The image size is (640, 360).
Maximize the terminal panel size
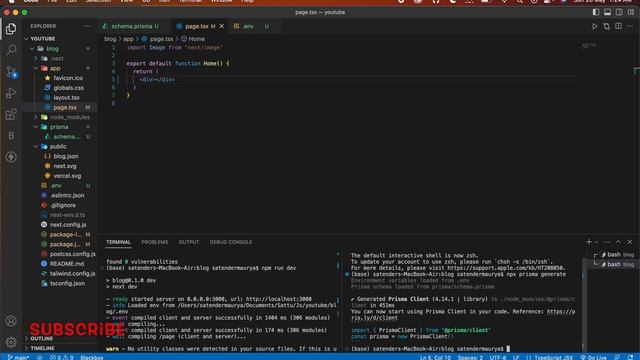pos(618,242)
